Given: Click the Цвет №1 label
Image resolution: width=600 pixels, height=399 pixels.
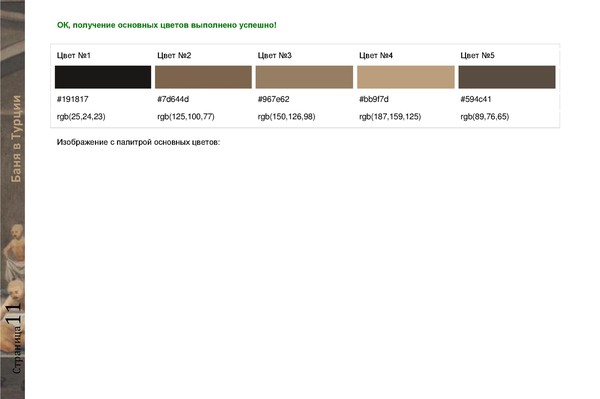Looking at the screenshot, I should tap(74, 55).
